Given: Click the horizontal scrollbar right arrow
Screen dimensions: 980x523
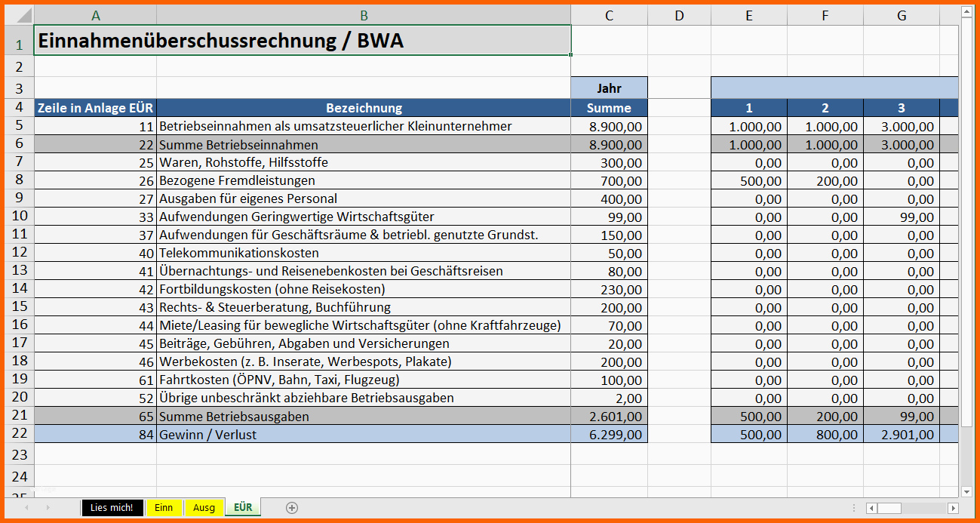Looking at the screenshot, I should [x=954, y=508].
